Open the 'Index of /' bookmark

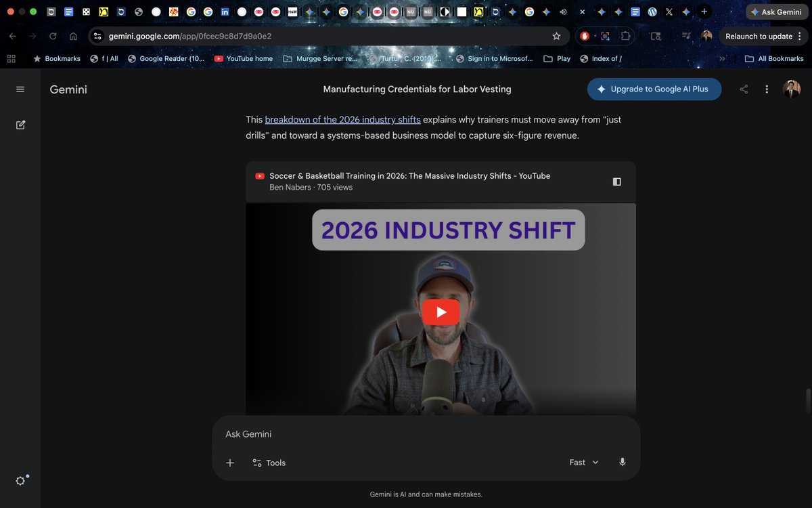(601, 58)
